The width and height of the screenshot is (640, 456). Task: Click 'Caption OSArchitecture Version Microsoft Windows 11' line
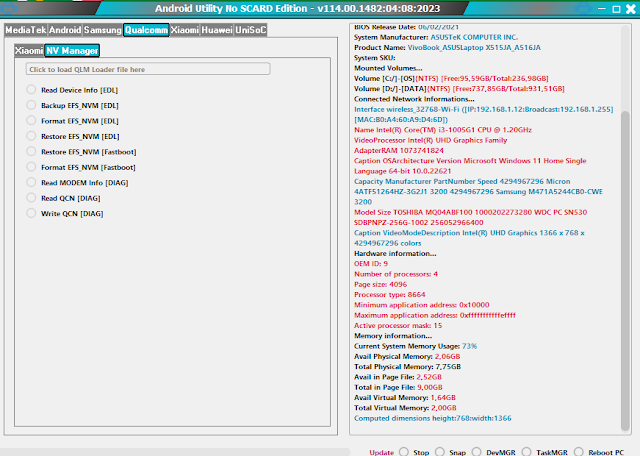(x=470, y=161)
